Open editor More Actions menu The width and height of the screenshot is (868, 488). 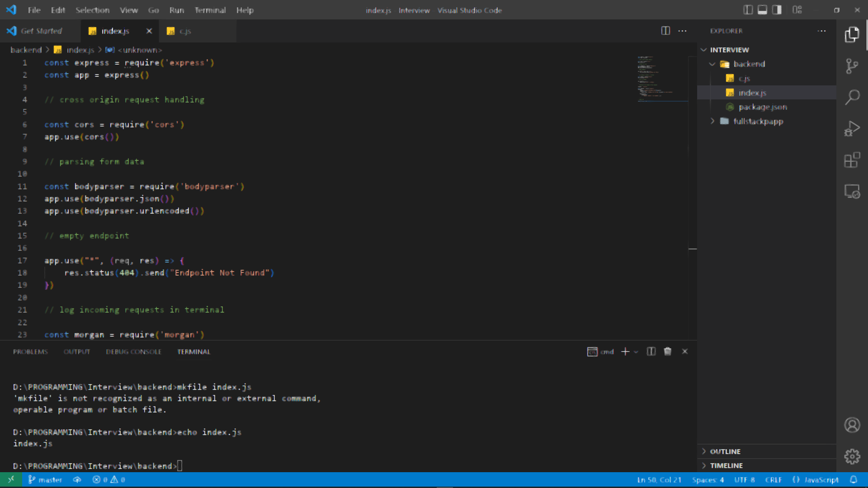(x=683, y=31)
